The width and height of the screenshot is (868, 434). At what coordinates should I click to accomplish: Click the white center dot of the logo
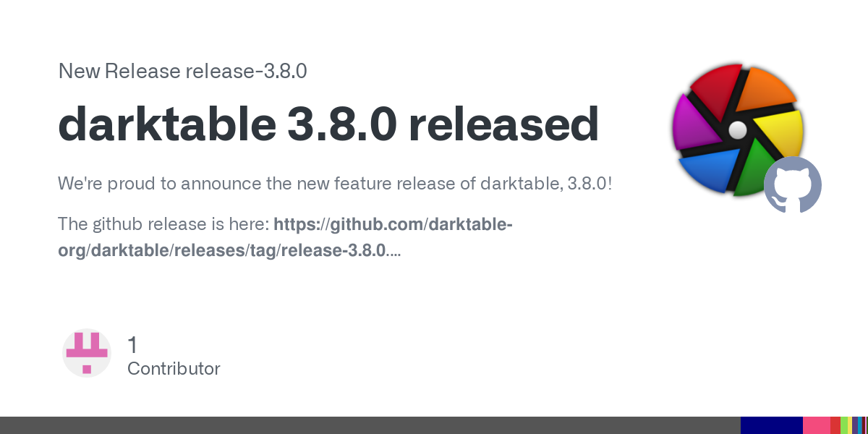click(737, 130)
